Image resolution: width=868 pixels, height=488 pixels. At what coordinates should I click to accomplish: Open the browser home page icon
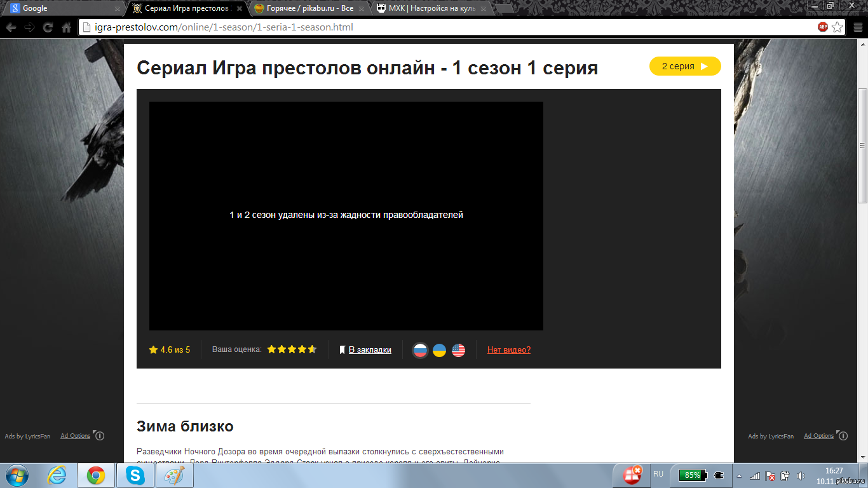click(66, 27)
